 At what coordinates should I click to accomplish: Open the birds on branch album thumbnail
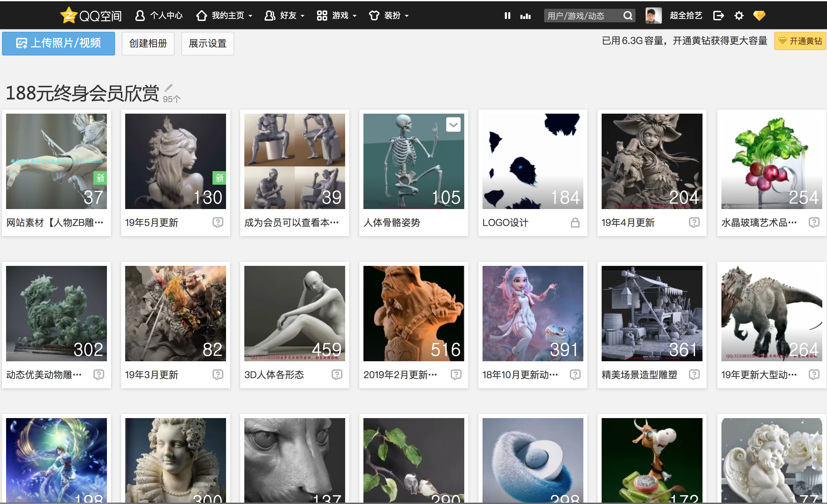coord(414,460)
